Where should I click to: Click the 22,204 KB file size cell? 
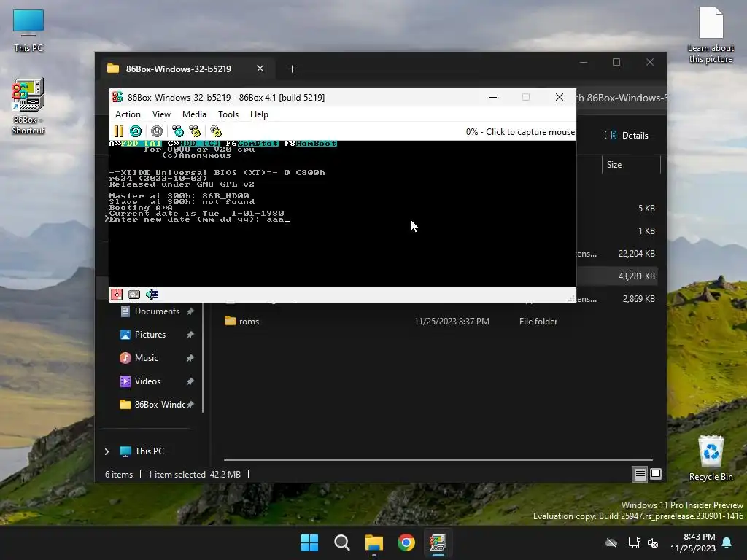(636, 254)
